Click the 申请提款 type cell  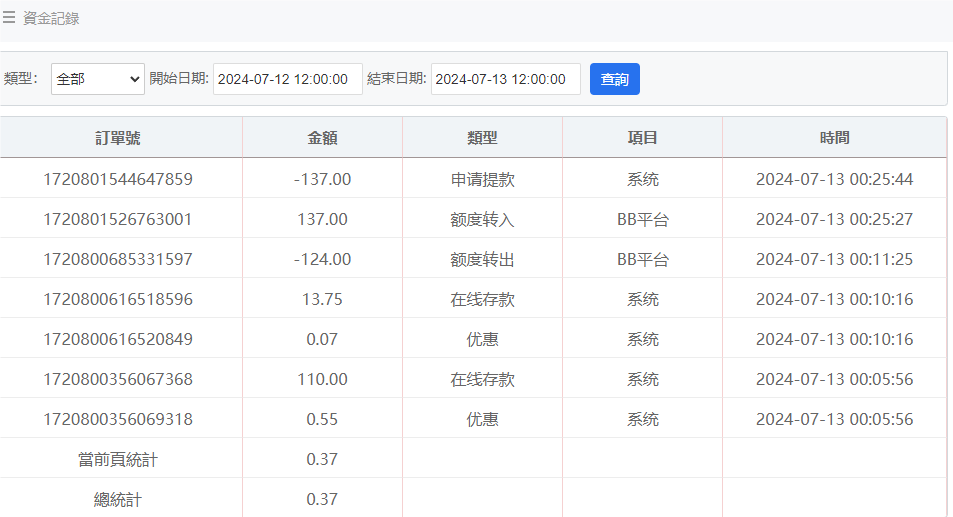pos(482,179)
